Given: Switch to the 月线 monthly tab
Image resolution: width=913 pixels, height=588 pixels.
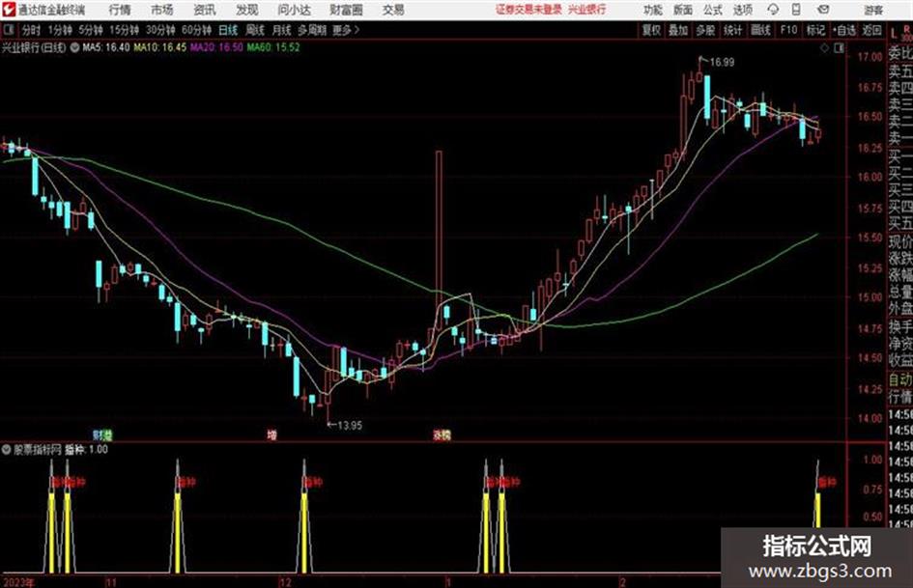Looking at the screenshot, I should (282, 30).
